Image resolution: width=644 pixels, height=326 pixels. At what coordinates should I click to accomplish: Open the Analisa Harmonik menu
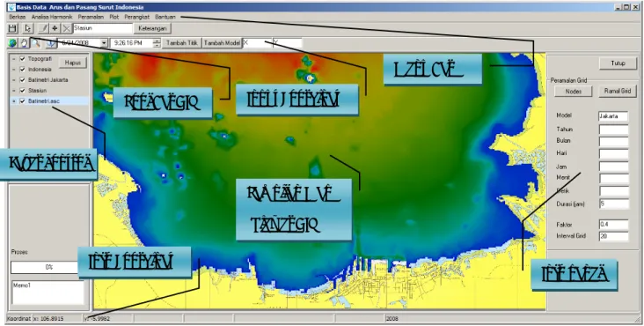tap(52, 18)
